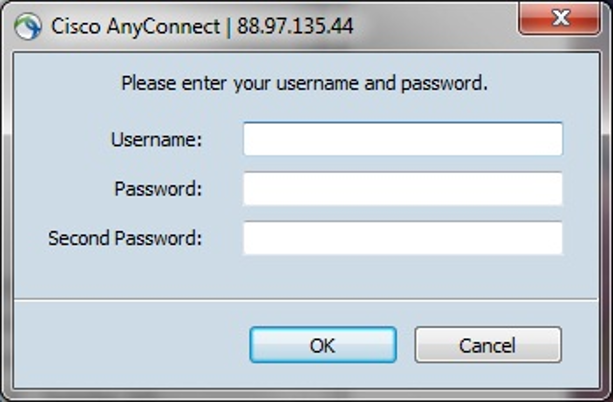Focus the Password text field
613x402 pixels.
(403, 188)
